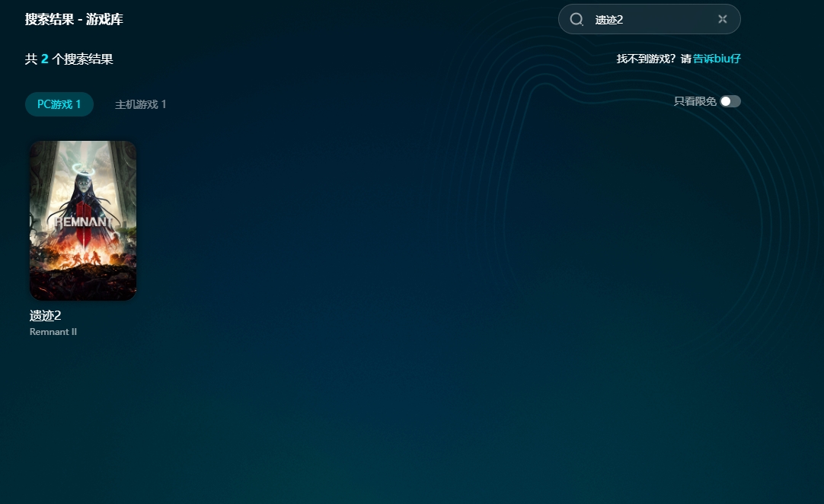The height and width of the screenshot is (504, 824).
Task: Clear the search box with X icon
Action: click(x=722, y=19)
